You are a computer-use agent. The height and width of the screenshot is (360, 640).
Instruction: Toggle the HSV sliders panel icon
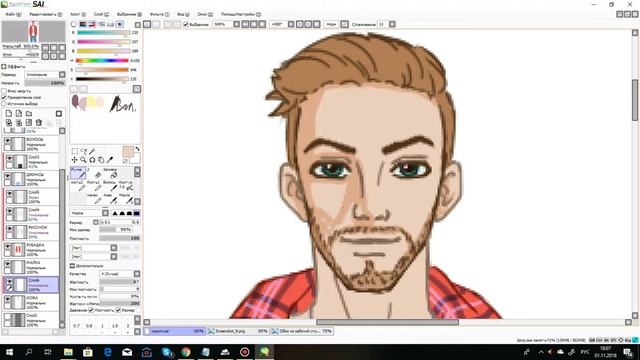point(92,24)
